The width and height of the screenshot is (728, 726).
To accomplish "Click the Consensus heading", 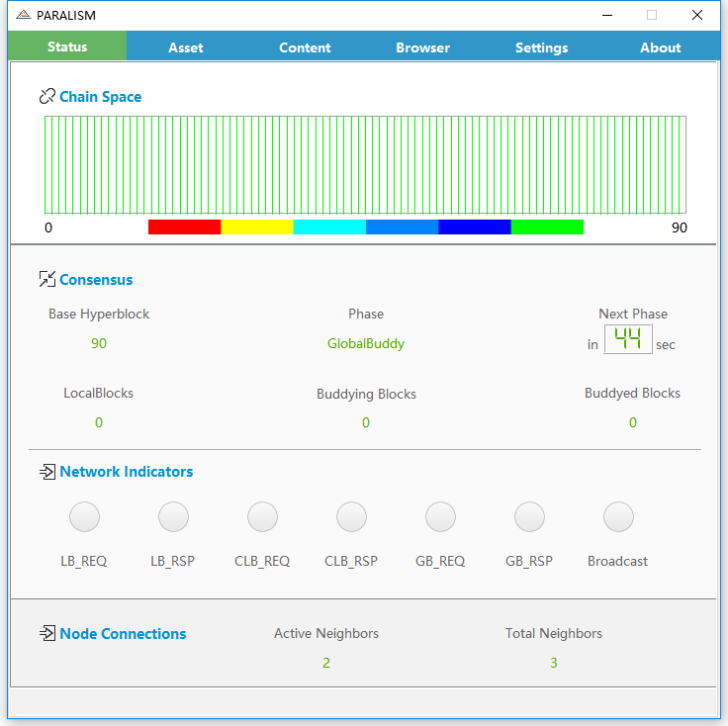I will 96,280.
